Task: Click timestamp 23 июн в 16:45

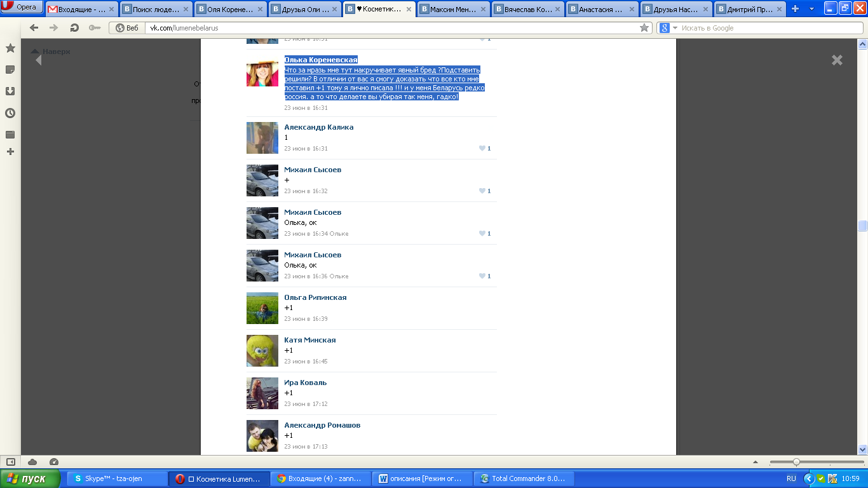Action: pos(306,362)
